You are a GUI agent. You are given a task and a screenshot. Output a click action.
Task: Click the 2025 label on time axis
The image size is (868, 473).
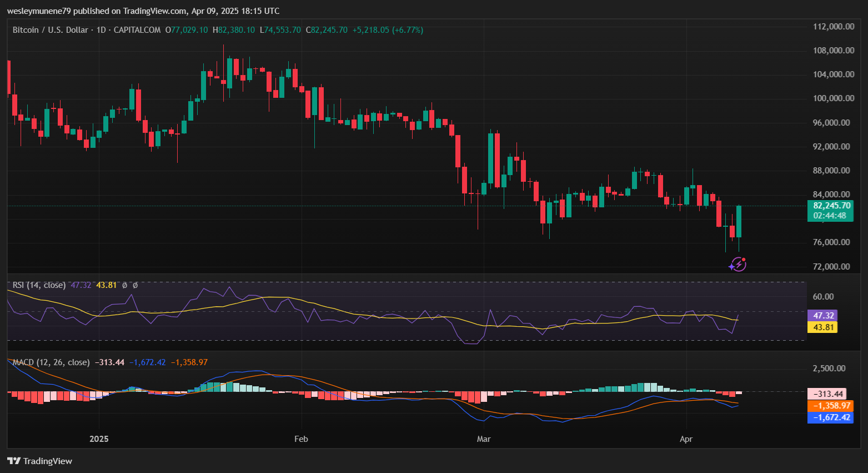[99, 439]
